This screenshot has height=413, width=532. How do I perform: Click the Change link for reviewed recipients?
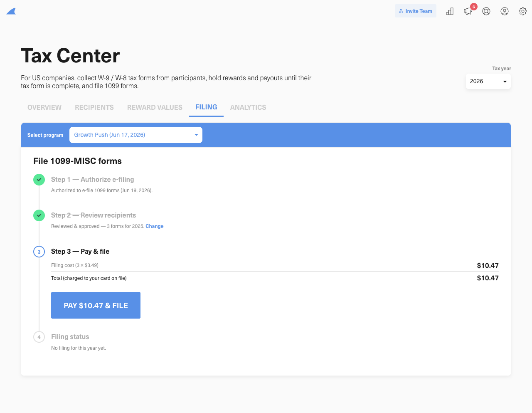pyautogui.click(x=155, y=226)
